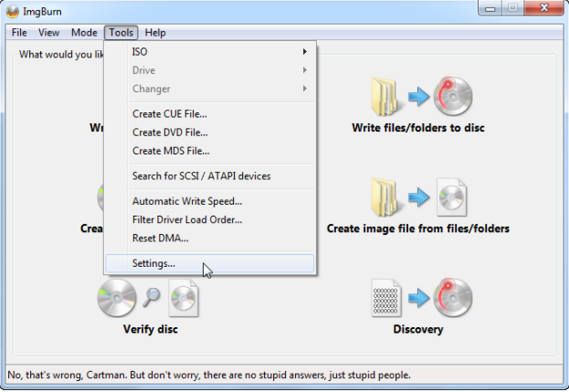This screenshot has width=569, height=392.
Task: Open the Mode menu
Action: coord(84,33)
